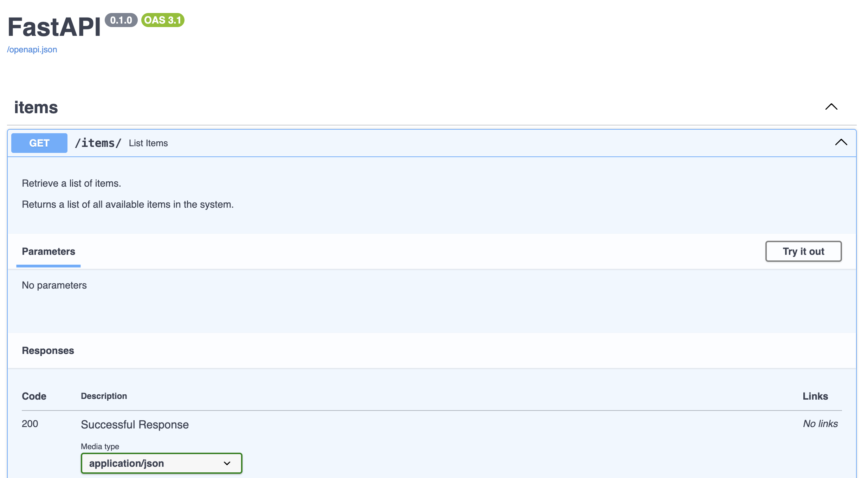Click the /items/ endpoint path
Viewport: 868px width, 478px height.
[x=98, y=143]
